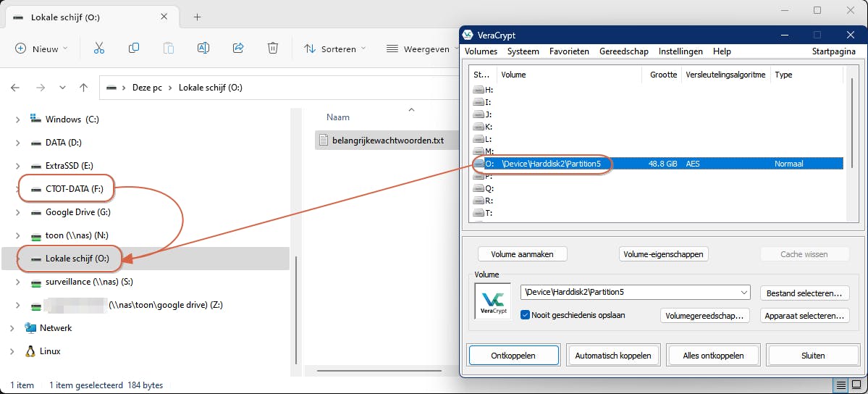
Task: Open recent locations chevron next to forward arrow
Action: [x=62, y=88]
